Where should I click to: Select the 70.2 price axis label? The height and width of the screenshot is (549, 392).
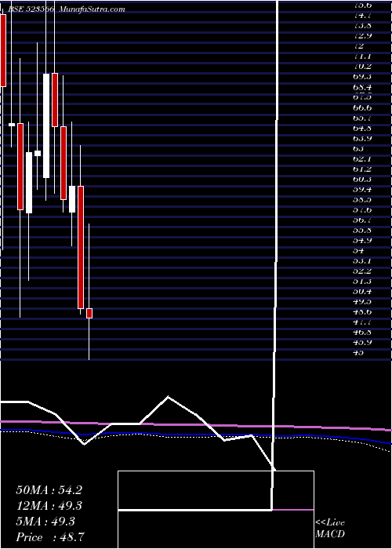click(x=362, y=67)
